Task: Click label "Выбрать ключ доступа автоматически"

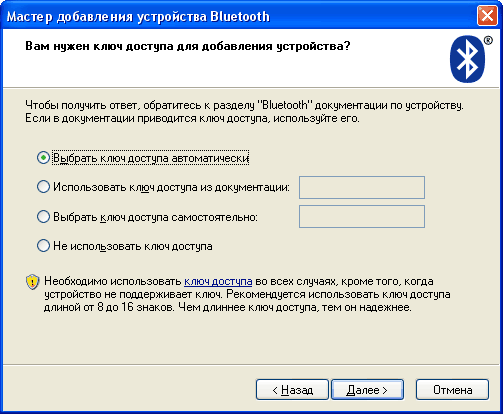Action: pyautogui.click(x=151, y=158)
